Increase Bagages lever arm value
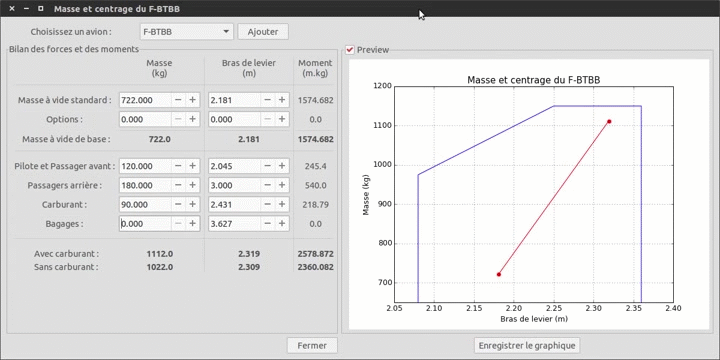The image size is (720, 360). click(282, 224)
